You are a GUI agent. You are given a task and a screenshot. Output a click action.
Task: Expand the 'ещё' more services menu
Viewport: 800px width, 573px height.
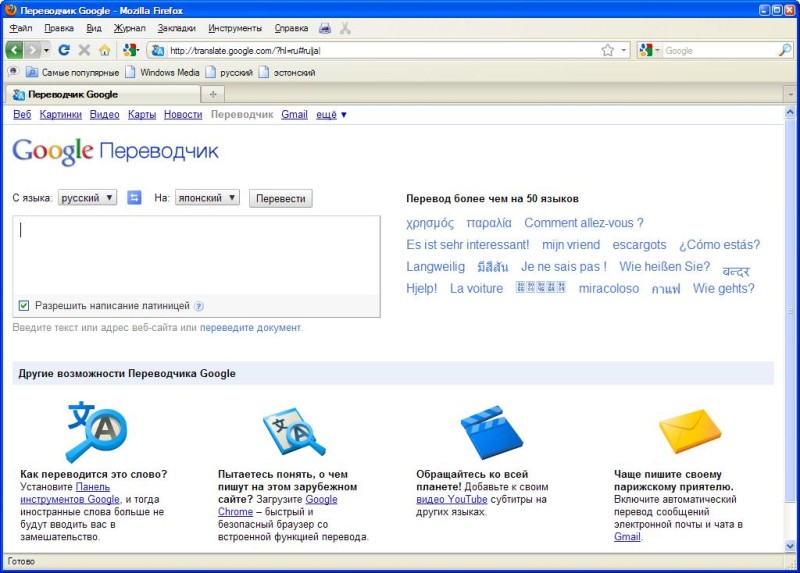coord(331,115)
